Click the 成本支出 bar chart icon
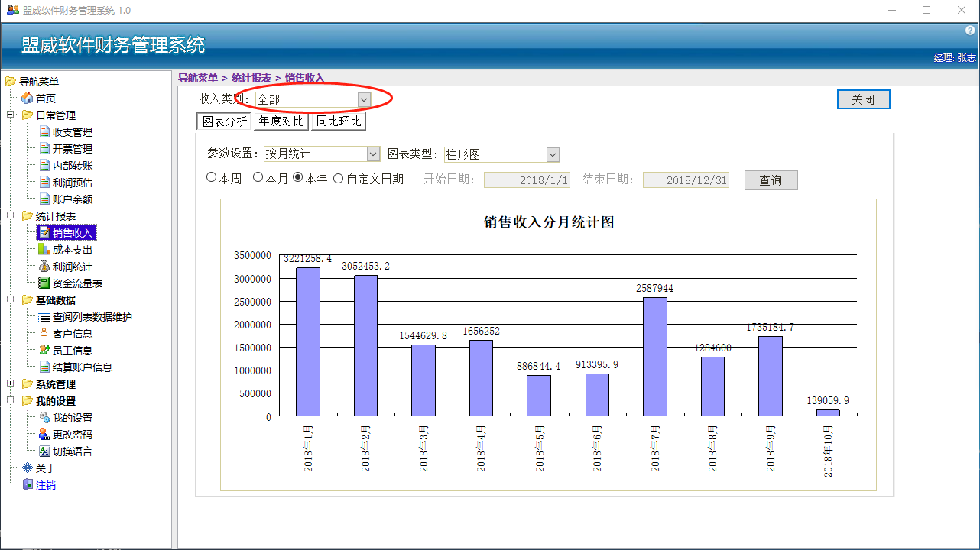 tap(44, 250)
